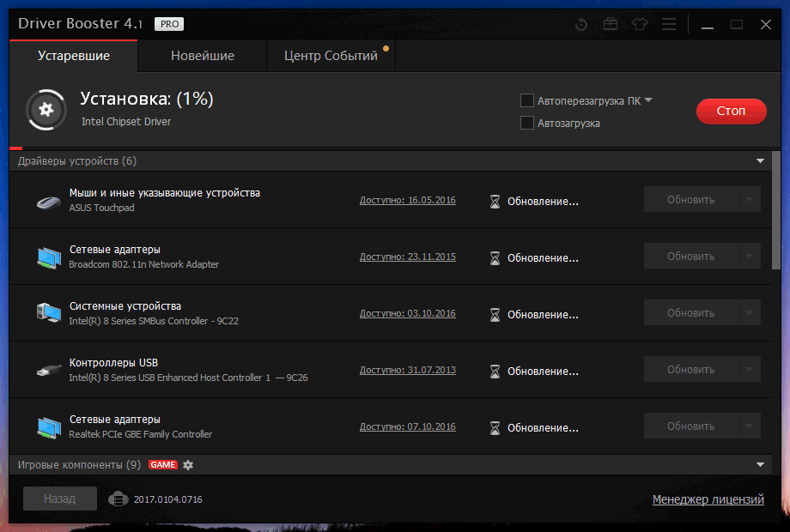Select the Драйверы устройств (6) section header text
Image resolution: width=790 pixels, height=532 pixels.
(77, 161)
